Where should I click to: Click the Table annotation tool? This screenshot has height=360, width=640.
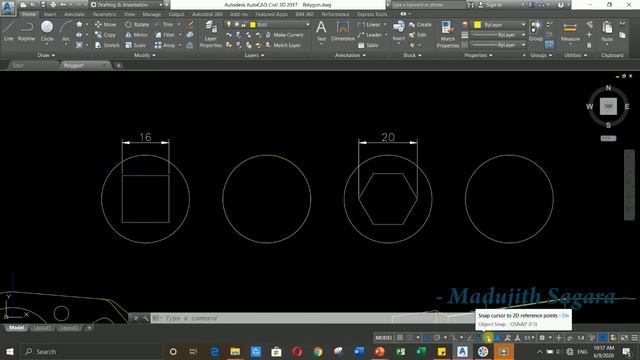click(368, 45)
